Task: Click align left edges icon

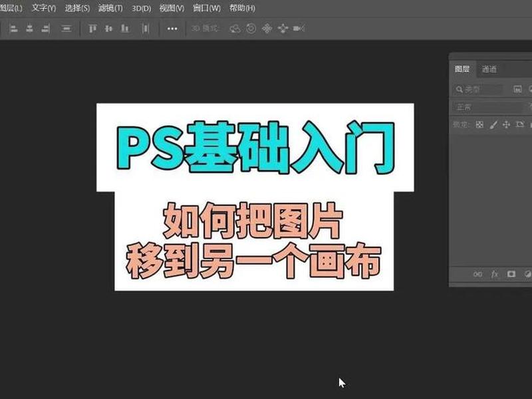Action: (13, 29)
